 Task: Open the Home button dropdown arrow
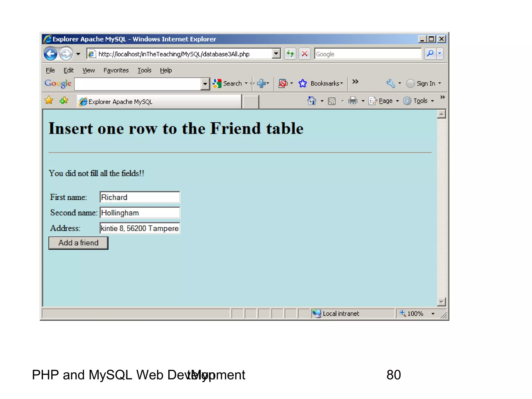pyautogui.click(x=322, y=101)
